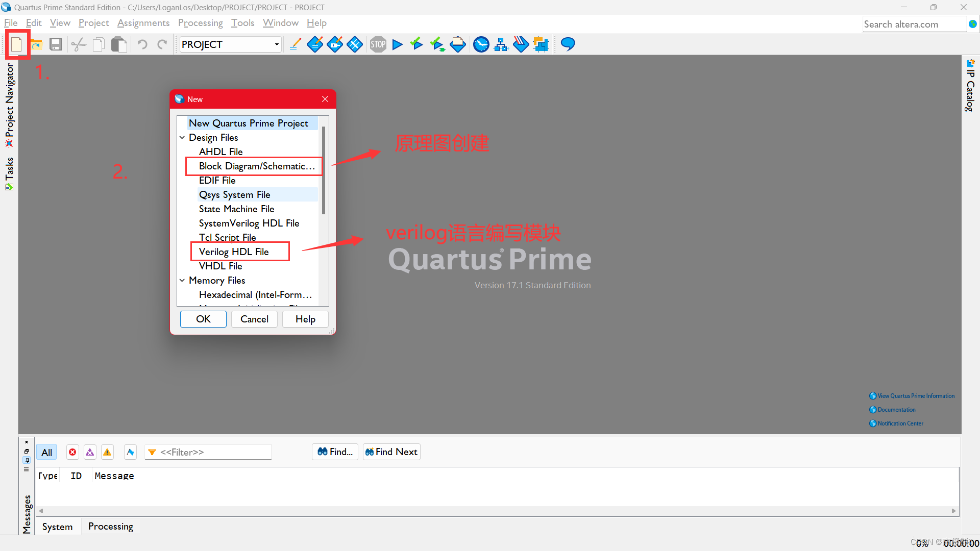Screen dimensions: 980x551
Task: Click the Open file folder icon
Action: pos(36,44)
